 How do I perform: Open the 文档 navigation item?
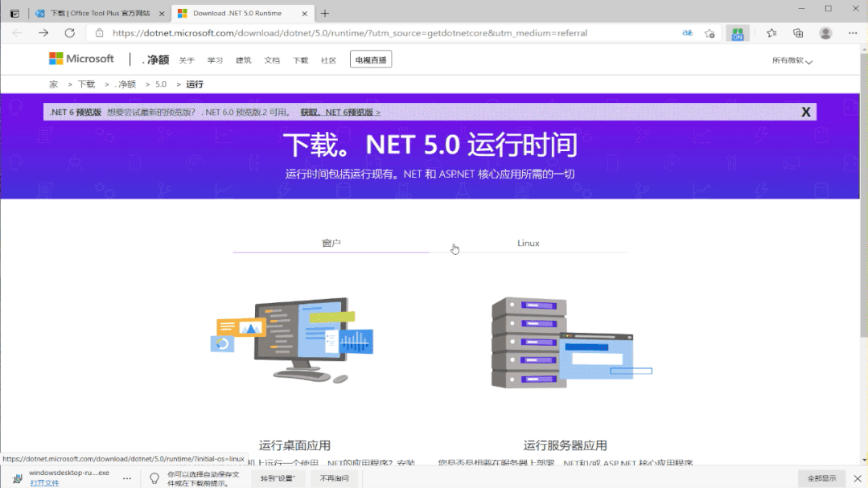pos(272,60)
